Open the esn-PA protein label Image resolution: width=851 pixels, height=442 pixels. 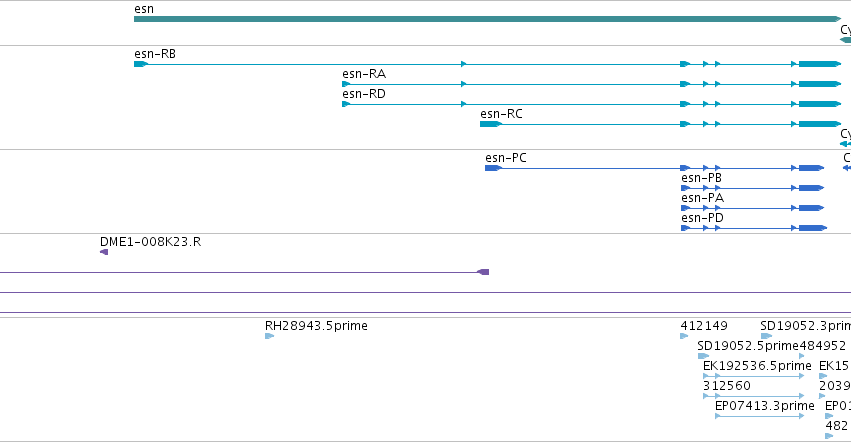pos(702,198)
